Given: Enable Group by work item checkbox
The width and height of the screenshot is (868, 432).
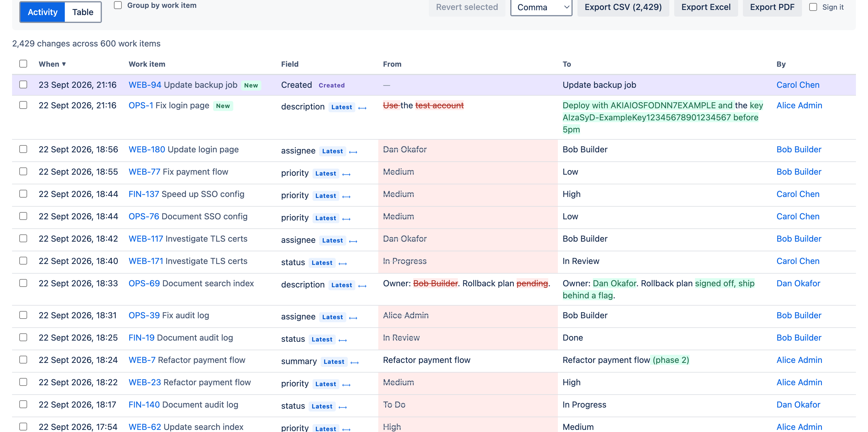Looking at the screenshot, I should pos(118,5).
